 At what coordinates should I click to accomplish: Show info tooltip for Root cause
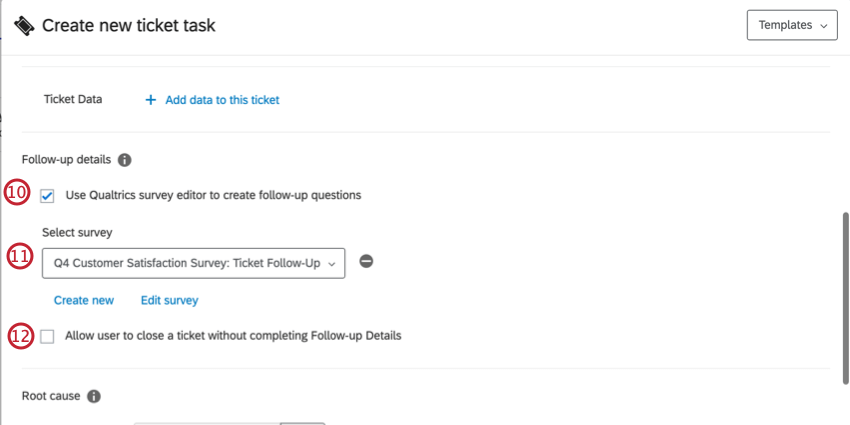[x=94, y=396]
